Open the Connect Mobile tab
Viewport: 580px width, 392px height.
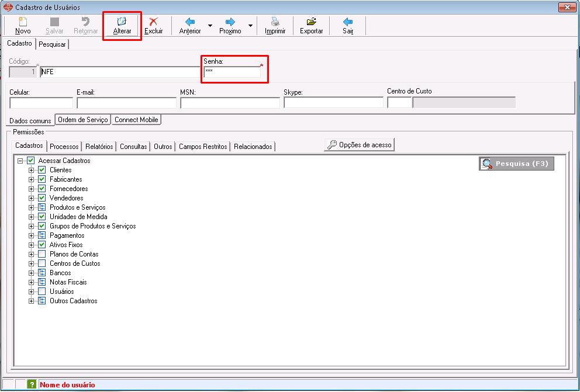coord(136,120)
